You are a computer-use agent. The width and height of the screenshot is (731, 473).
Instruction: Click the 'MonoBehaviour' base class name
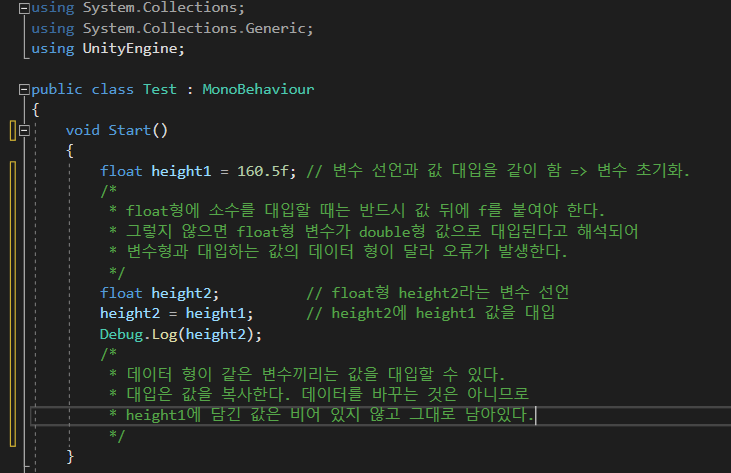[x=258, y=89]
